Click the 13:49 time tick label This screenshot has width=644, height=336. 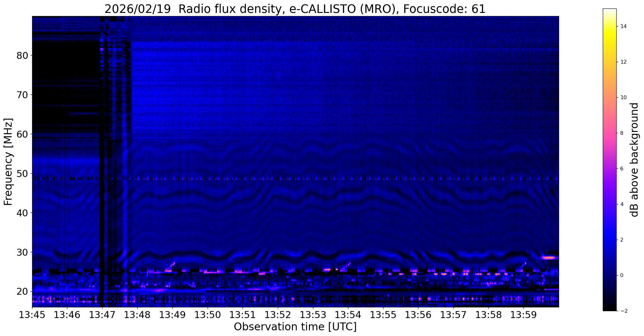172,315
